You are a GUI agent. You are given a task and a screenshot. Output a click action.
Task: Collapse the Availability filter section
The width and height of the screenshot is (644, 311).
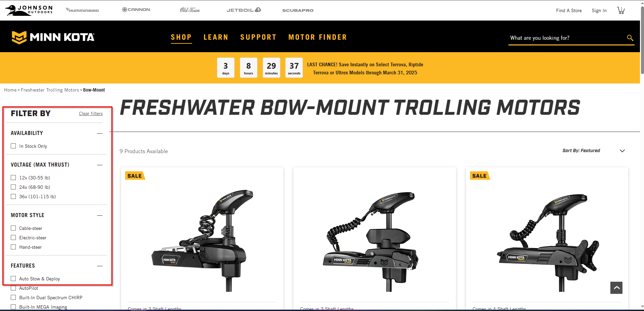pyautogui.click(x=100, y=133)
